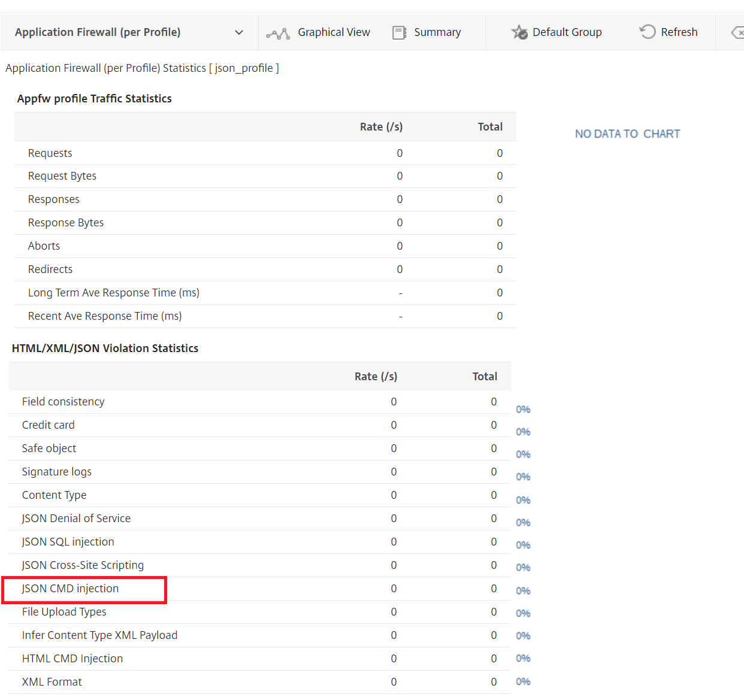Click the Rate value for JSON SQL injection
Viewport: 744px width, 700px height.
point(394,542)
